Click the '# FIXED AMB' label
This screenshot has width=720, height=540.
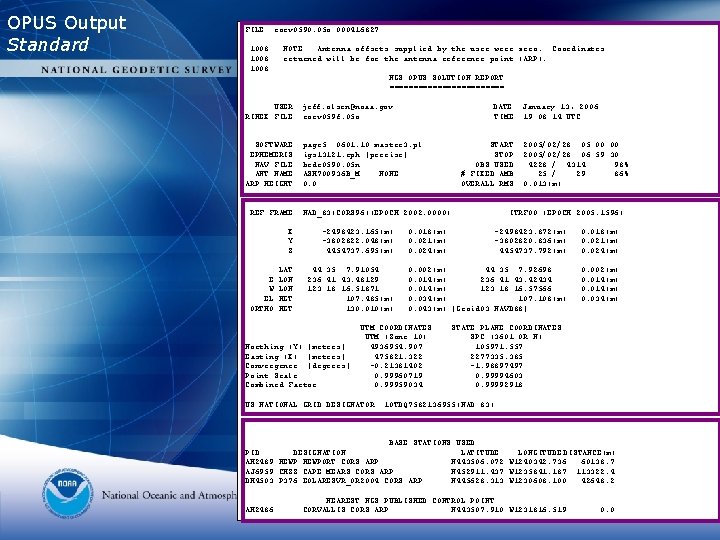click(x=487, y=174)
